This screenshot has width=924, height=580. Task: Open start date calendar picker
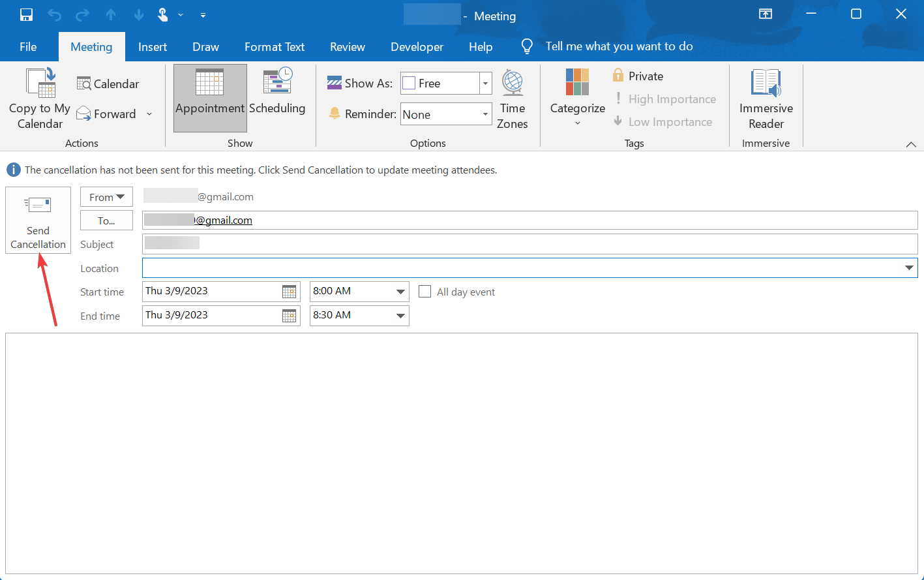tap(289, 292)
